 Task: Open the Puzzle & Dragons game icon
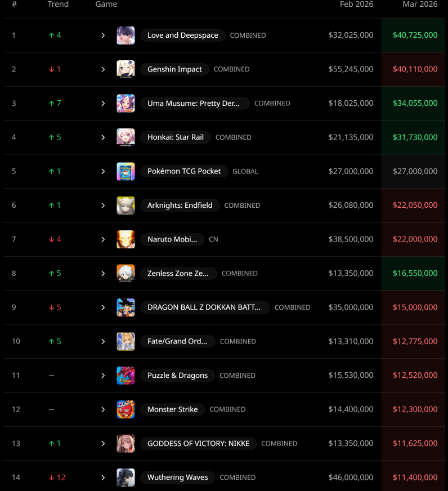point(126,376)
